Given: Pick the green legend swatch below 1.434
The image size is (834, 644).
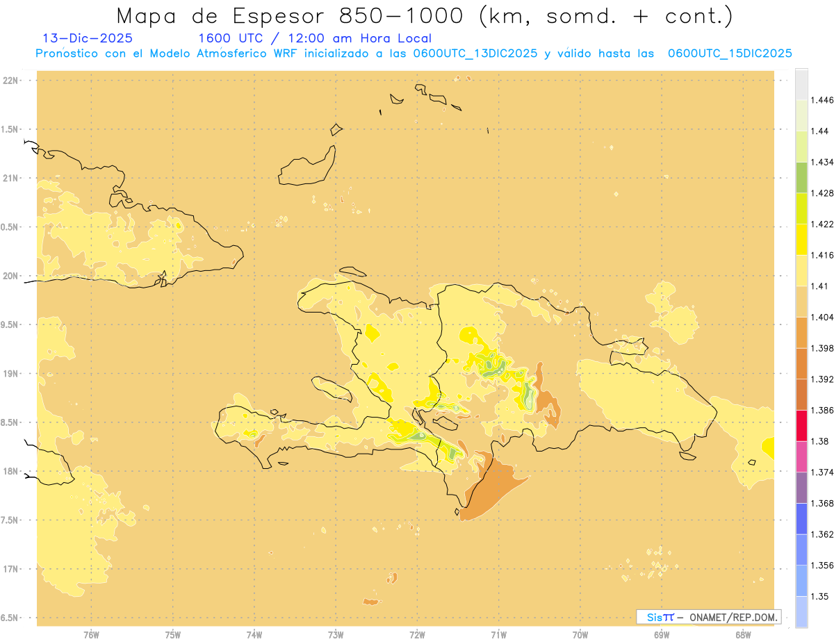Looking at the screenshot, I should (801, 177).
